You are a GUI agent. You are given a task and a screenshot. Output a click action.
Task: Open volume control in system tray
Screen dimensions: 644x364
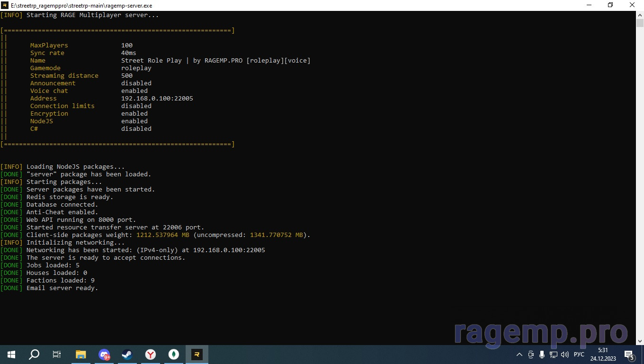coord(564,355)
